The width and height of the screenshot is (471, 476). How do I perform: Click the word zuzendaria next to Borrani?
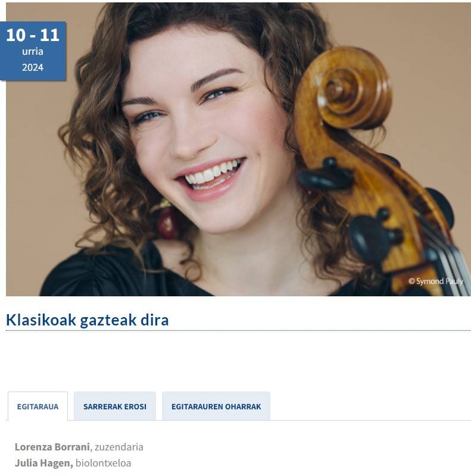(119, 447)
